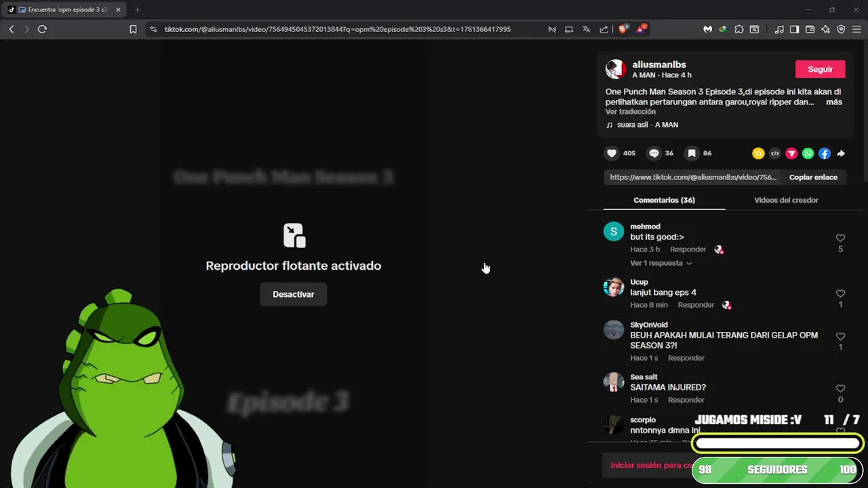Open Brave Shields lion icon

623,29
